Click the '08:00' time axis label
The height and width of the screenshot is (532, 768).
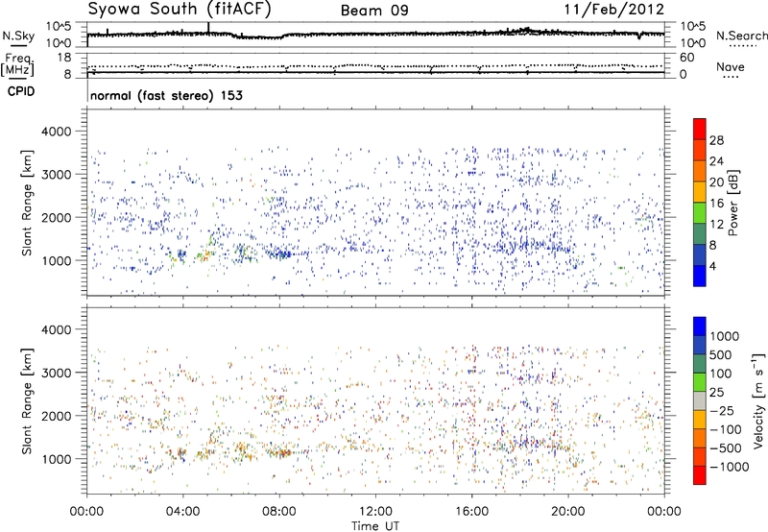point(279,512)
